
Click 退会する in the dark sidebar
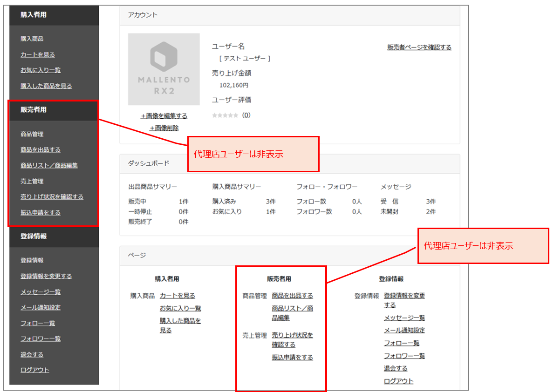[x=32, y=355]
